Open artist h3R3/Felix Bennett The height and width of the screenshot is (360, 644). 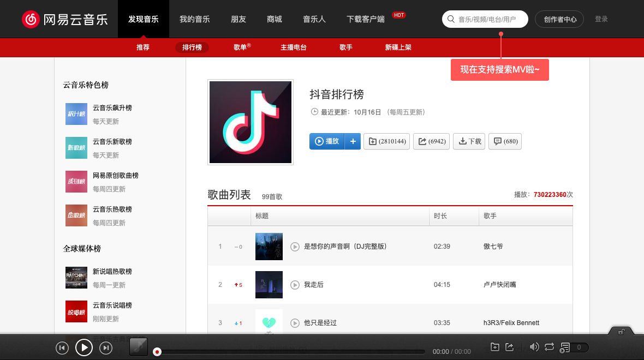click(x=511, y=323)
